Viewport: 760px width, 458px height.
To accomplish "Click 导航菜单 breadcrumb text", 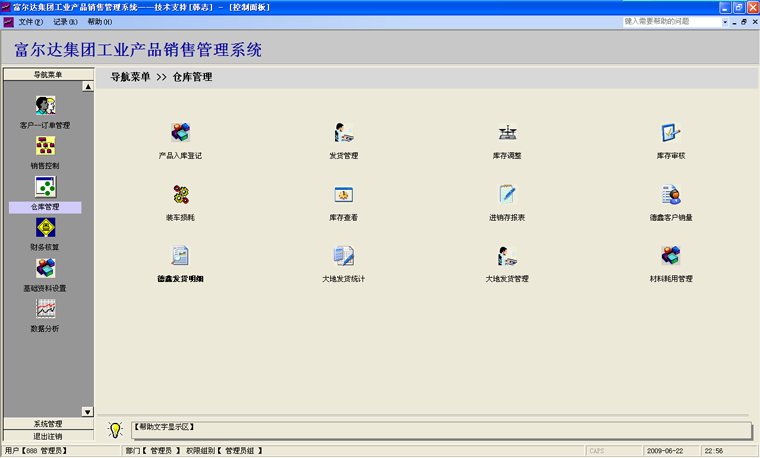I will point(130,77).
